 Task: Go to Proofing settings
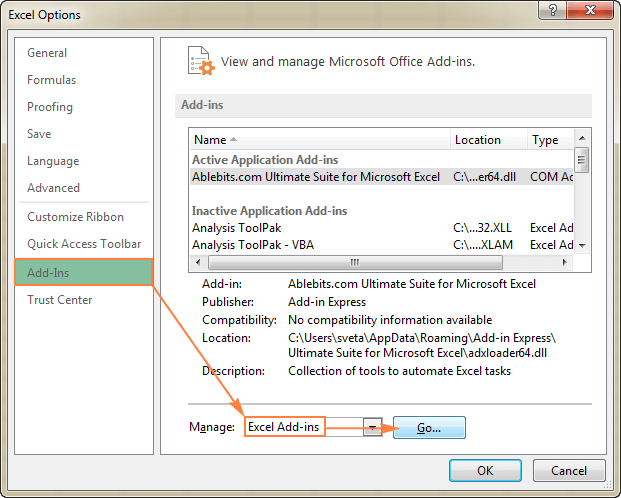[51, 107]
